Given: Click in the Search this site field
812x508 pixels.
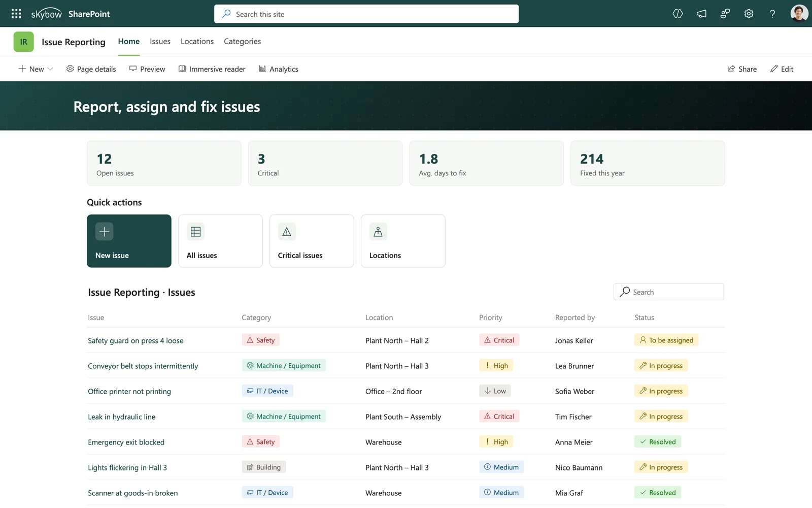Looking at the screenshot, I should tap(366, 14).
